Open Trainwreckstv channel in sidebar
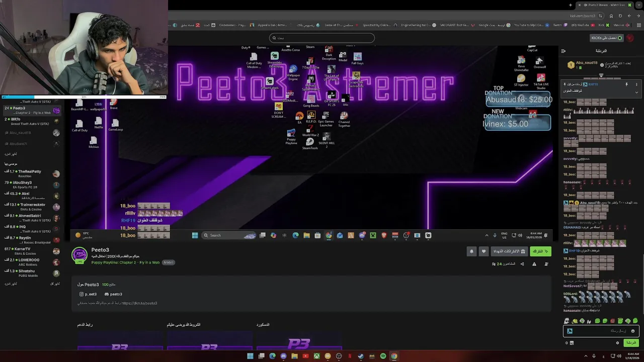Viewport: 644px width, 362px height. point(32,207)
